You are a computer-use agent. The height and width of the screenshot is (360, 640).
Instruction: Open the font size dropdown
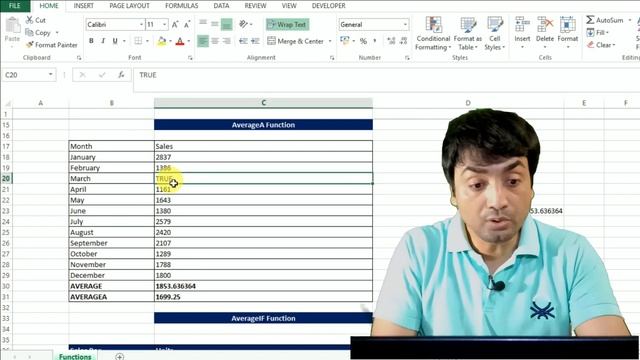pos(164,24)
